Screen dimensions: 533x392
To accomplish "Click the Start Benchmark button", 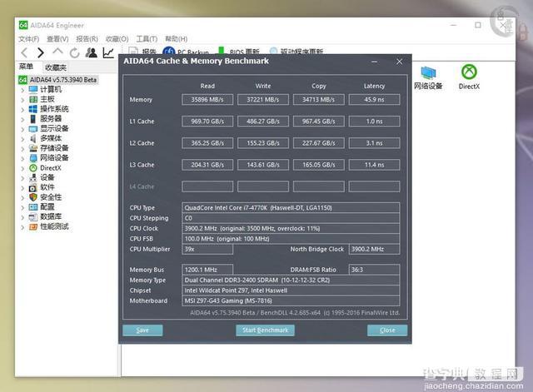I will tap(265, 330).
